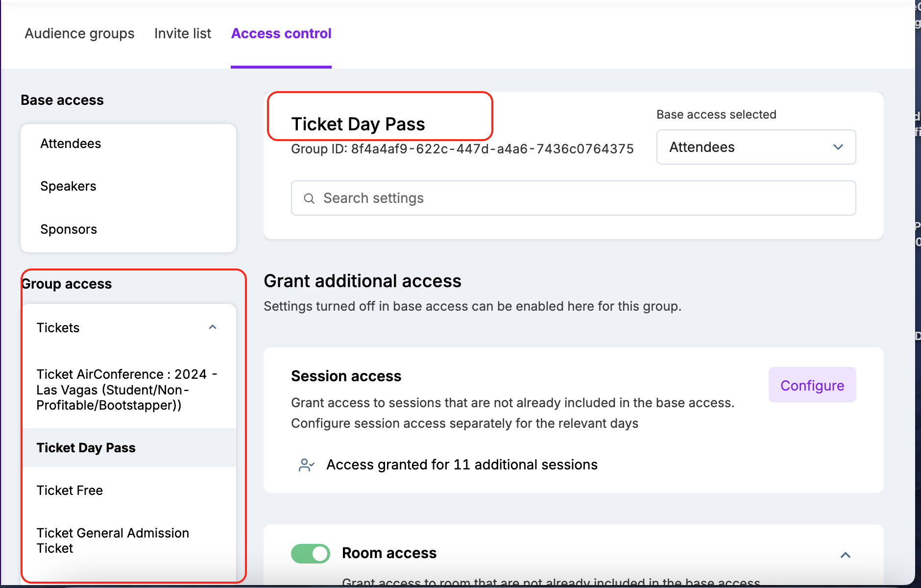The image size is (921, 588).
Task: Select the Ticket AirConference 2024 Las Vagas group
Action: [x=126, y=390]
